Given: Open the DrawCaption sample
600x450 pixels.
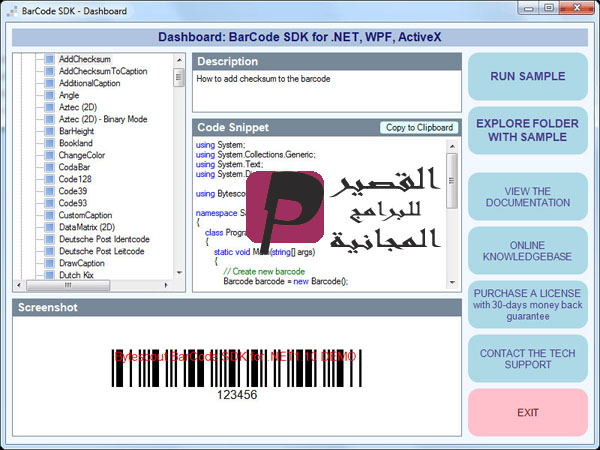Looking at the screenshot, I should tap(82, 263).
